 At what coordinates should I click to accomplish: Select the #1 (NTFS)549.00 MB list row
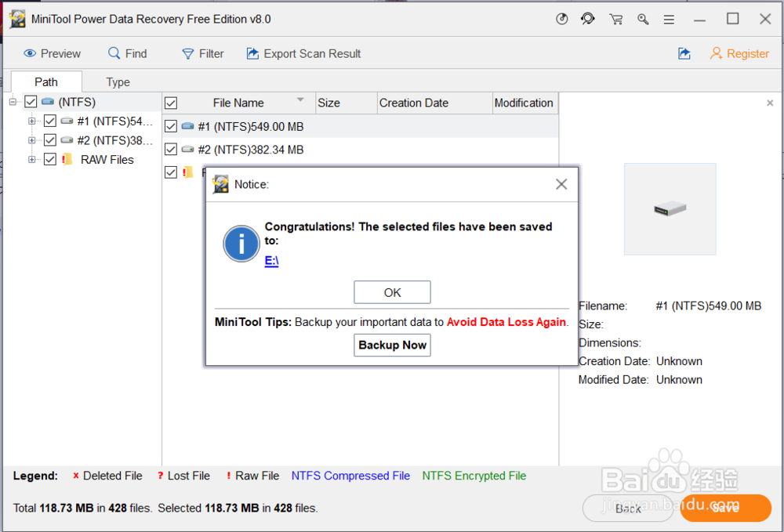[360, 126]
